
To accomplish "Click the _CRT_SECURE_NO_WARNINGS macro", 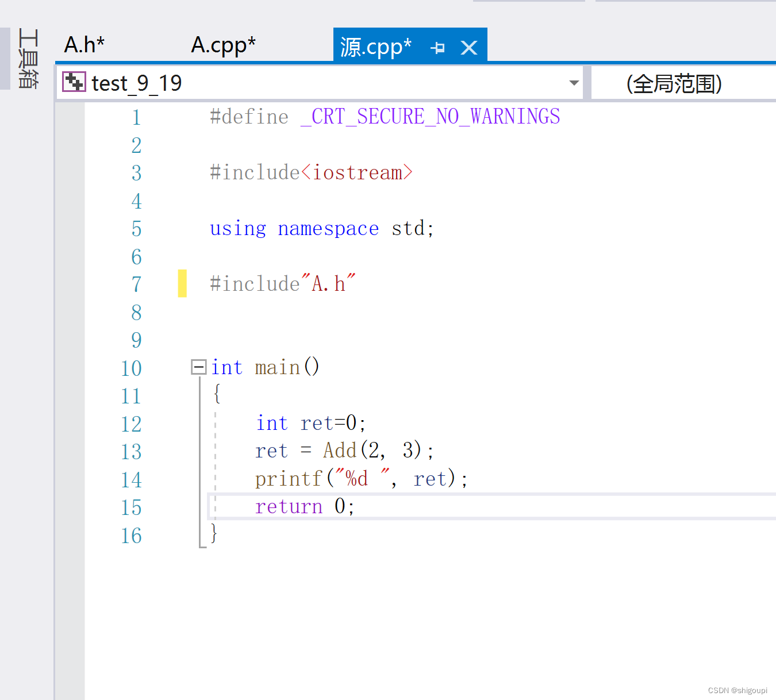I will point(430,117).
